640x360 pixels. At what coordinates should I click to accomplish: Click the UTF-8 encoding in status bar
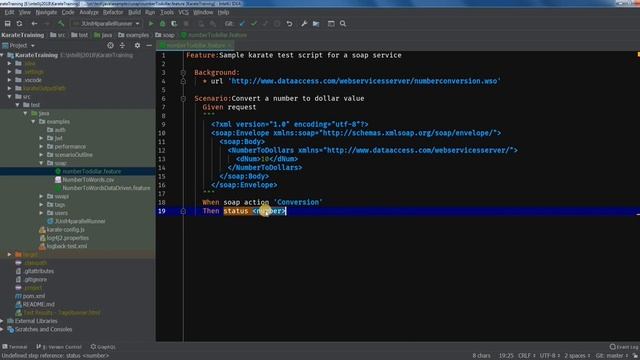coord(549,356)
